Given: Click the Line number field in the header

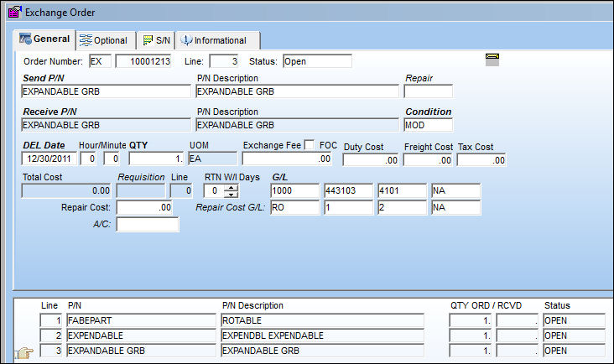Looking at the screenshot, I should point(224,61).
